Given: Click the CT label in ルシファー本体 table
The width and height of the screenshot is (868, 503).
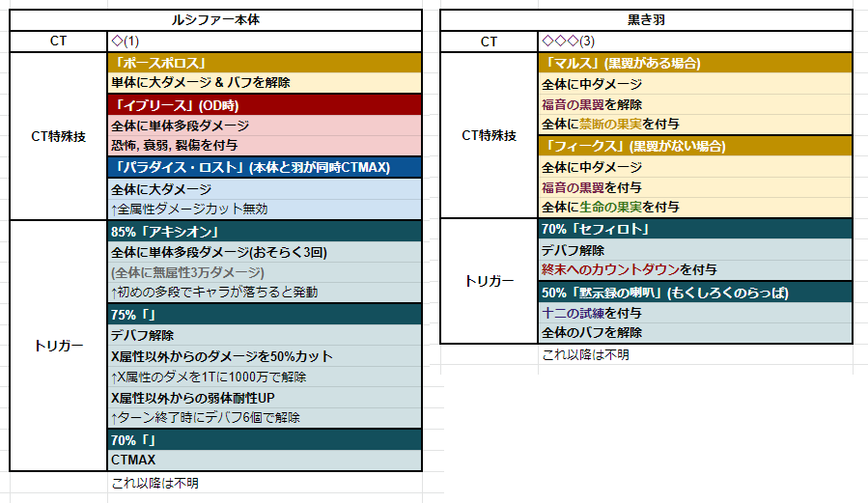Looking at the screenshot, I should tap(58, 42).
